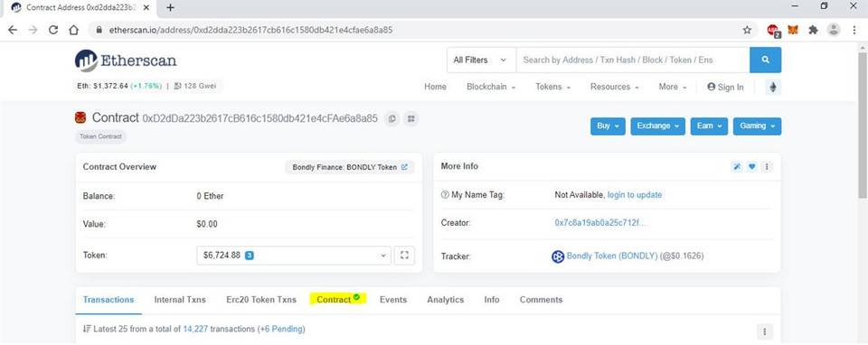Open the transactions list three-dot menu
Viewport: 868px width, 345px height.
tap(765, 331)
